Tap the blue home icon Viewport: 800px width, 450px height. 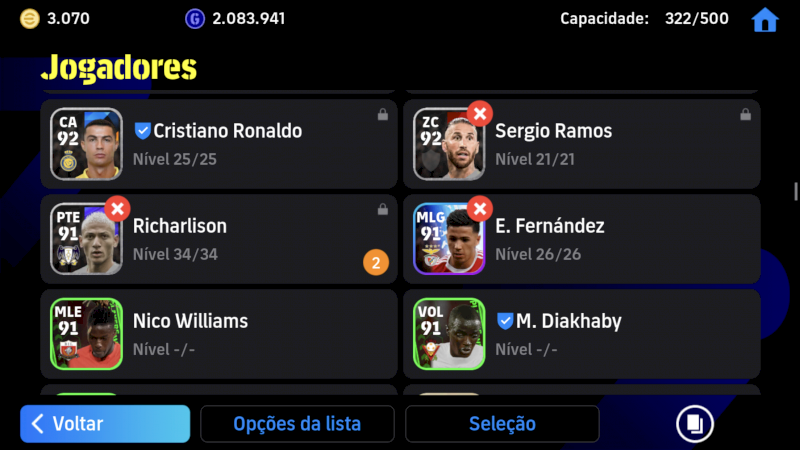tap(765, 20)
